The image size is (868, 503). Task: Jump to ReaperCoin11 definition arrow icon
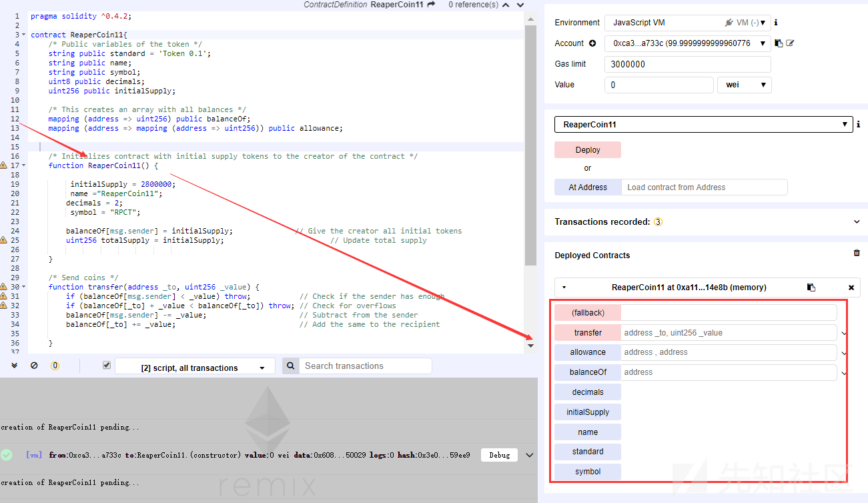(431, 5)
